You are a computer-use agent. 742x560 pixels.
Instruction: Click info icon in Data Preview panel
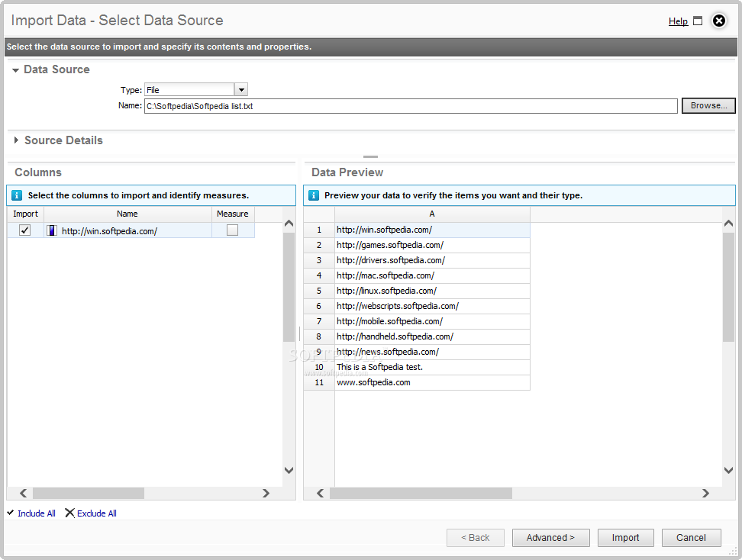click(313, 195)
